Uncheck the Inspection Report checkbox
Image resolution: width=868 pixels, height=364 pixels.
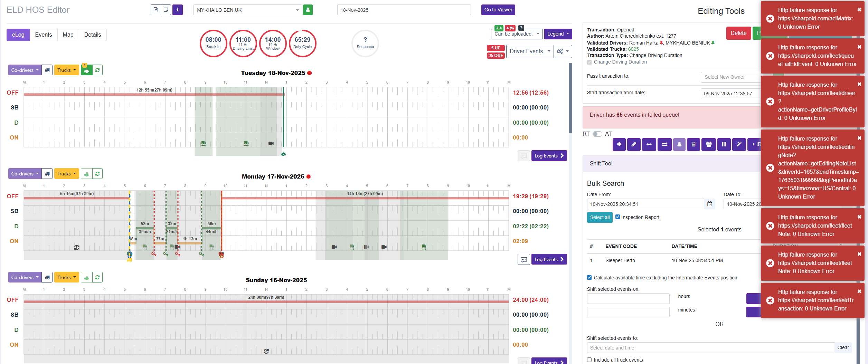(x=617, y=217)
